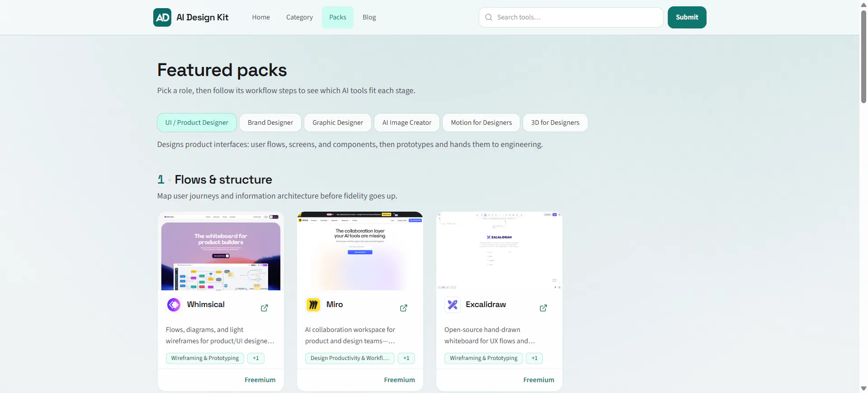The height and width of the screenshot is (393, 868).
Task: Expand the +1 tag on Miro card
Action: click(x=406, y=358)
